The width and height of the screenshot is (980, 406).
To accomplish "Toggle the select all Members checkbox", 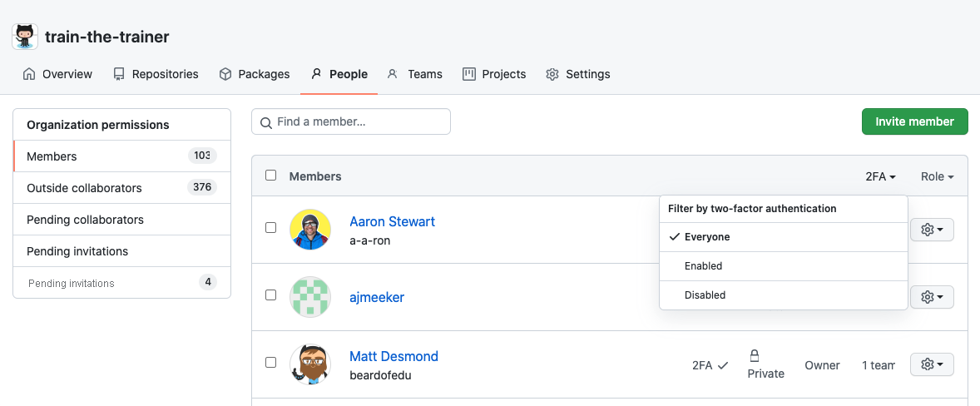I will click(x=270, y=176).
